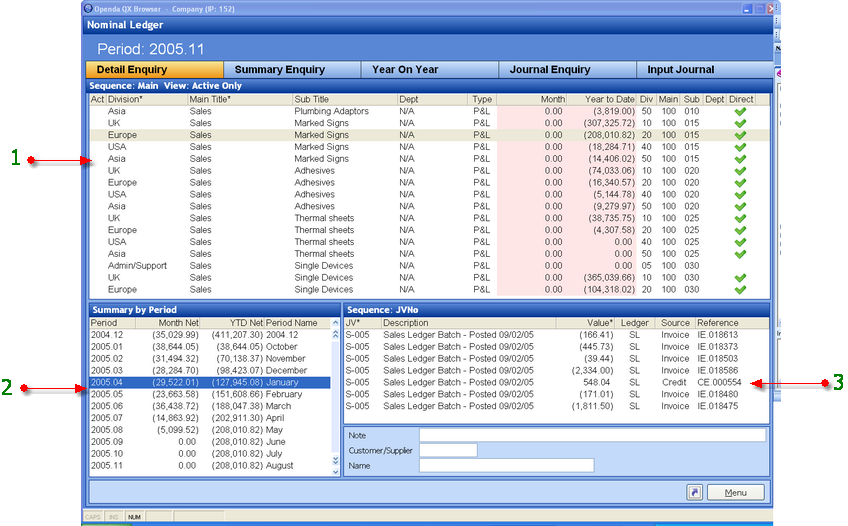The height and width of the screenshot is (526, 848).
Task: Select the 2005.04 January period row
Action: click(x=210, y=383)
